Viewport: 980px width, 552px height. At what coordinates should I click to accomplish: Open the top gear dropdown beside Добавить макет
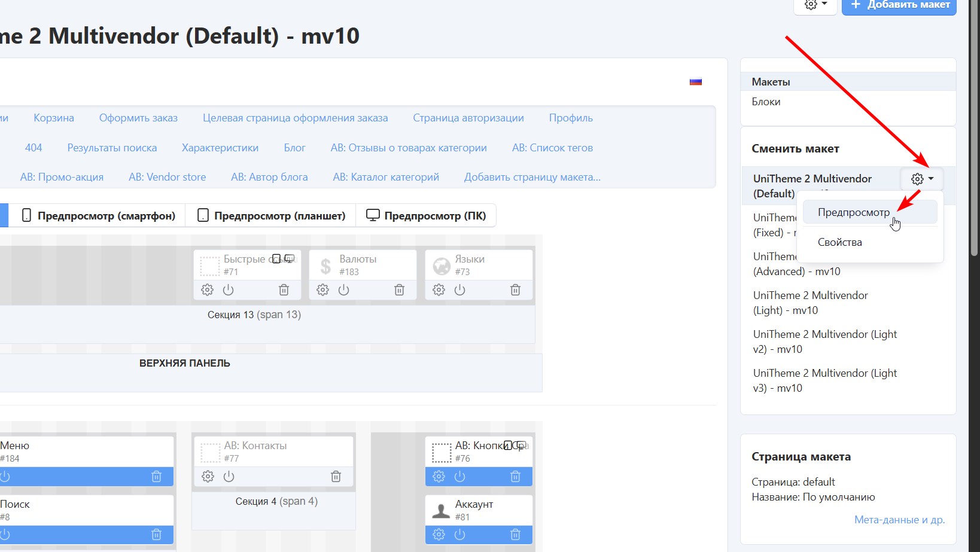click(815, 5)
